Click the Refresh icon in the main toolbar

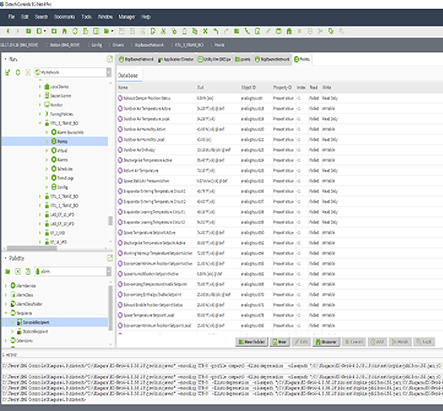(75, 31)
